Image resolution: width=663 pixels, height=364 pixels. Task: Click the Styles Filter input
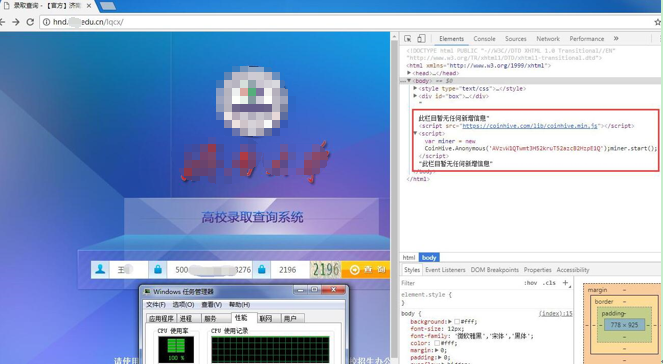point(460,283)
